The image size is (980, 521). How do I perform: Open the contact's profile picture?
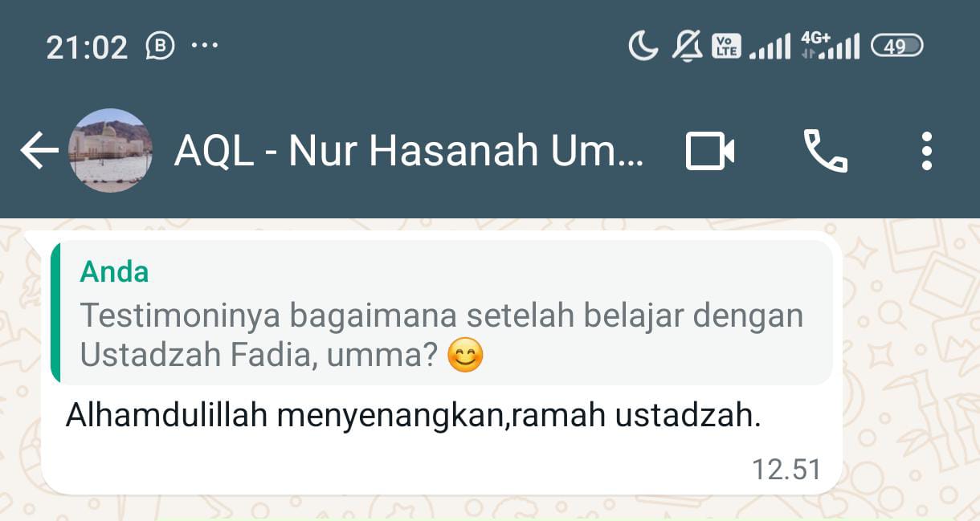(110, 150)
